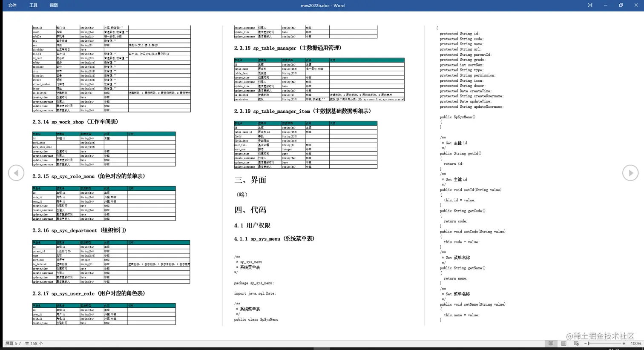Click code line this.name = value;
Screen dimensions: 644x350
pyautogui.click(x=462, y=315)
